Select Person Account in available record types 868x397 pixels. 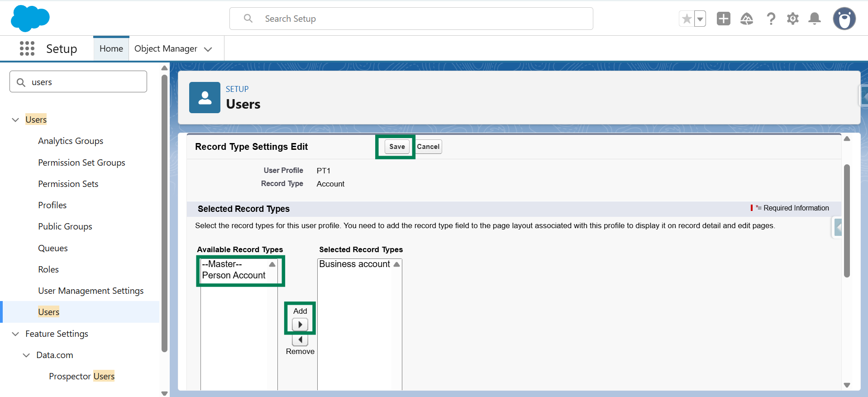click(234, 275)
